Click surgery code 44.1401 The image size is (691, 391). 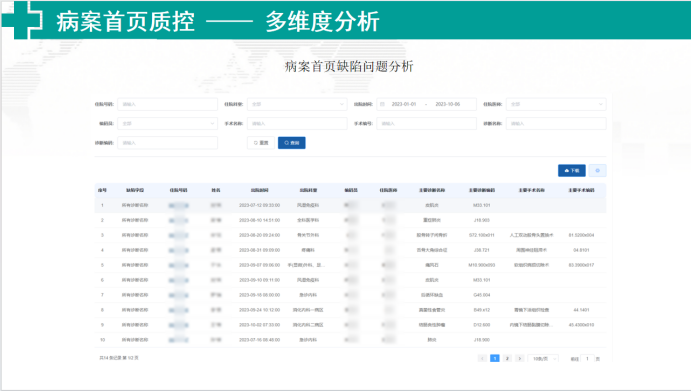581,310
